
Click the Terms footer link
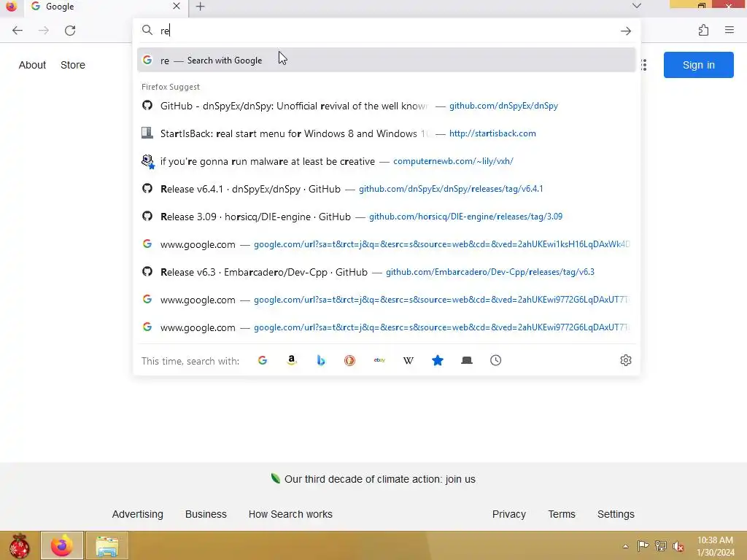562,514
